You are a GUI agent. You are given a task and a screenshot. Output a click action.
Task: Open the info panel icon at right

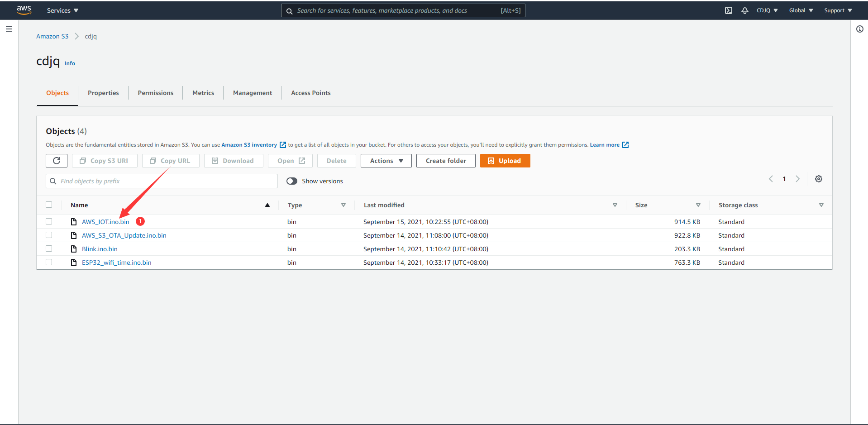(x=860, y=29)
